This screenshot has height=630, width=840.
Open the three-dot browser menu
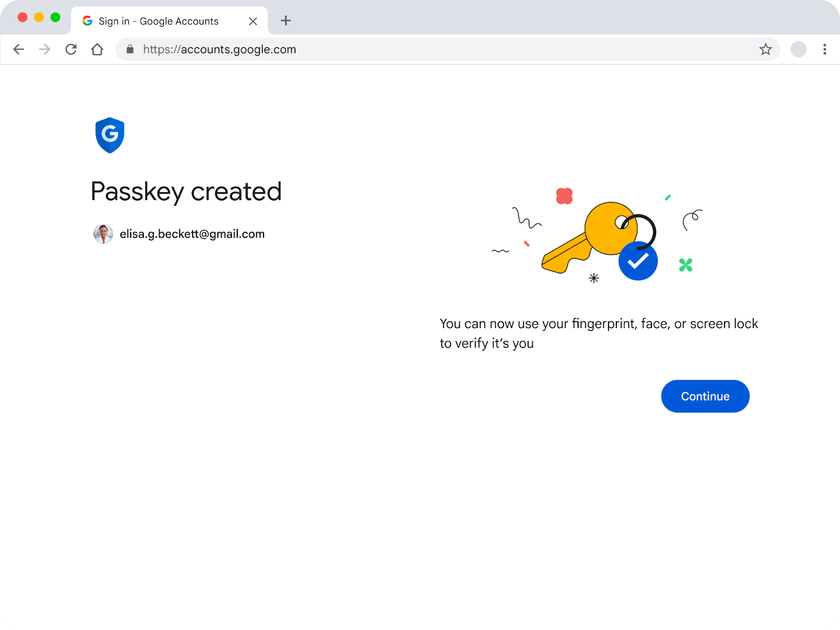[824, 49]
